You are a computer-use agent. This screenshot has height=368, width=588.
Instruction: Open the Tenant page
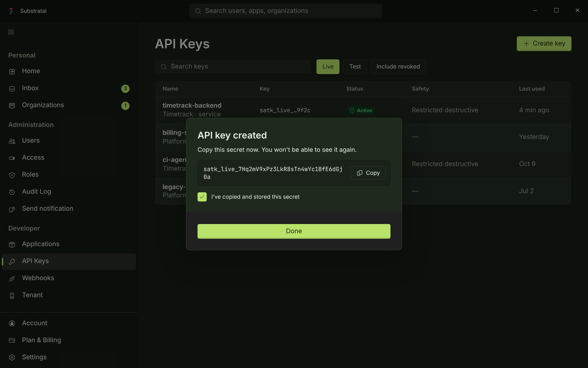pyautogui.click(x=69, y=295)
